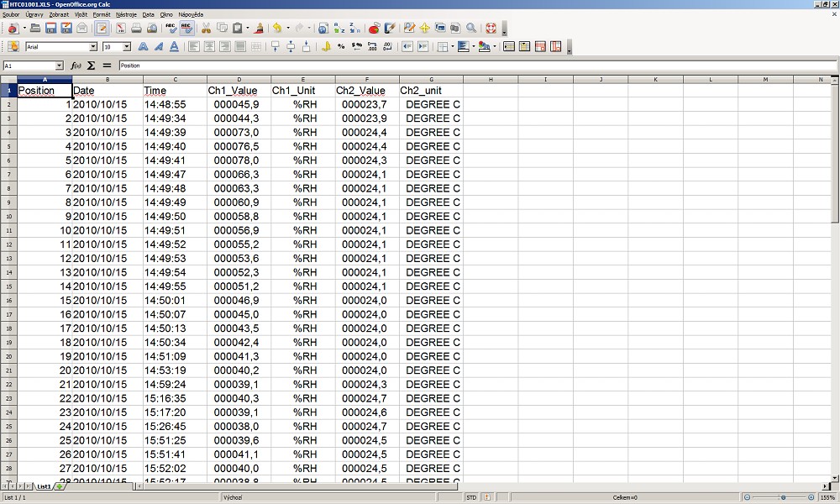
Task: Send document as e-mail icon
Action: coord(82,29)
